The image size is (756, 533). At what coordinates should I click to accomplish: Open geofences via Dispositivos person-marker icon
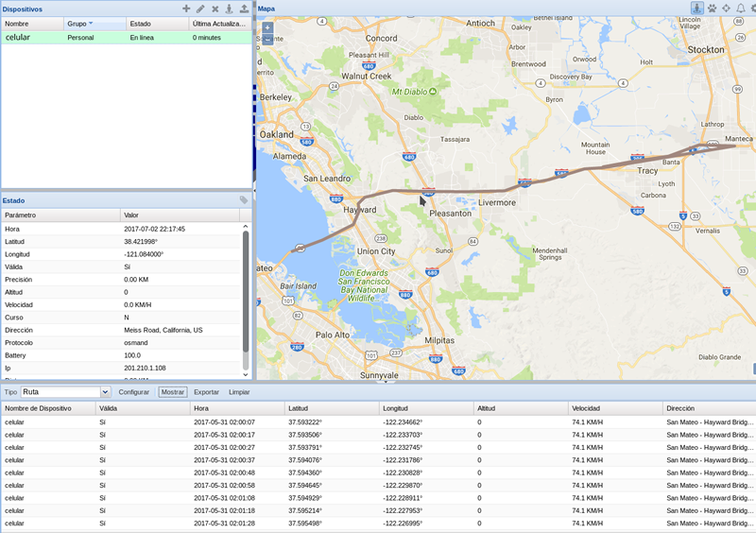(x=230, y=9)
